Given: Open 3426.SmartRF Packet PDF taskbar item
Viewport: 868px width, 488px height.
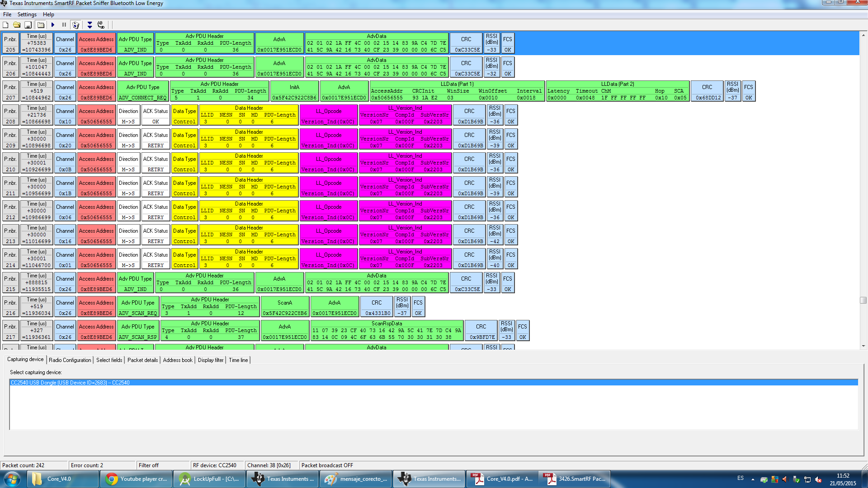Looking at the screenshot, I should 576,479.
